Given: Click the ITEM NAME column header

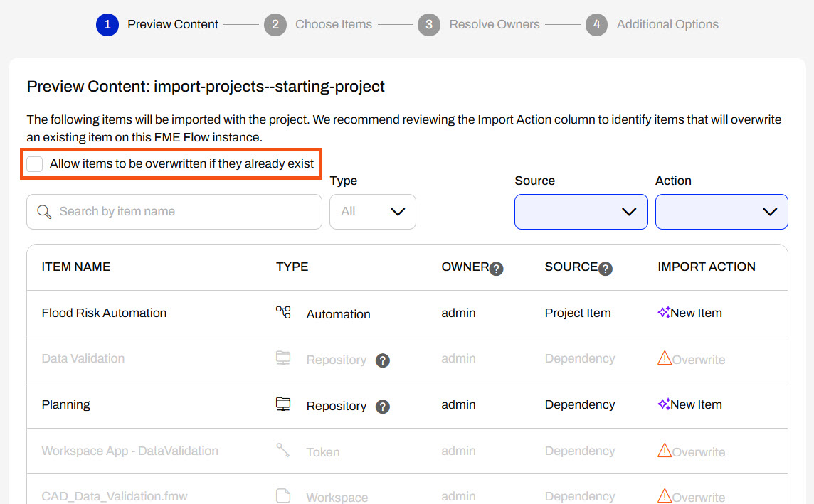Looking at the screenshot, I should (x=76, y=267).
